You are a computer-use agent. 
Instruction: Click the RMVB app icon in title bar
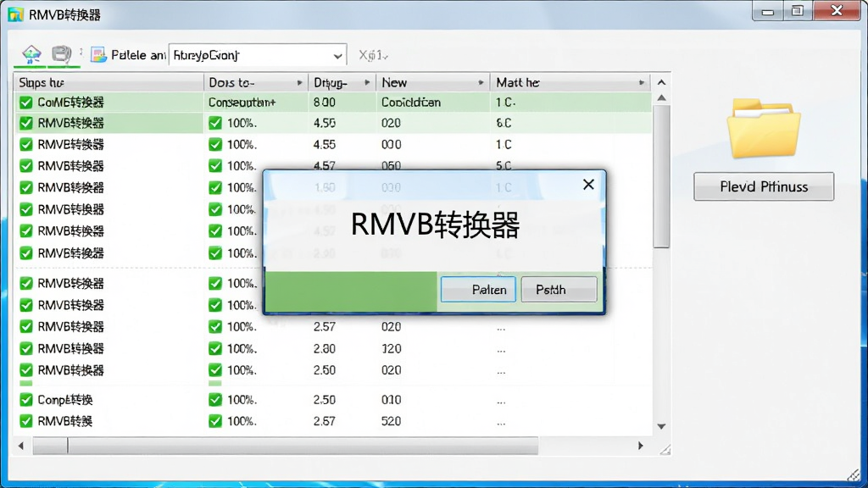pyautogui.click(x=15, y=14)
